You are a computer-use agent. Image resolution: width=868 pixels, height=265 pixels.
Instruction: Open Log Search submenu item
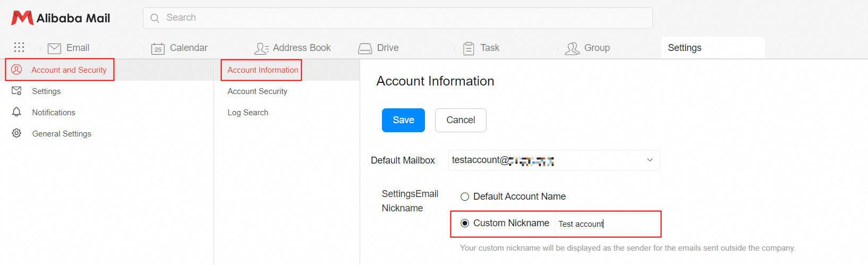[248, 113]
